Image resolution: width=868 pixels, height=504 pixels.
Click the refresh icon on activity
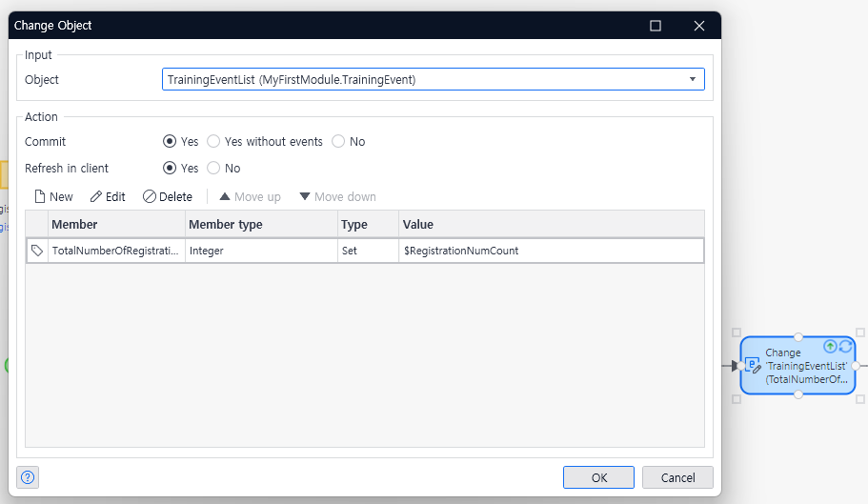click(x=845, y=347)
